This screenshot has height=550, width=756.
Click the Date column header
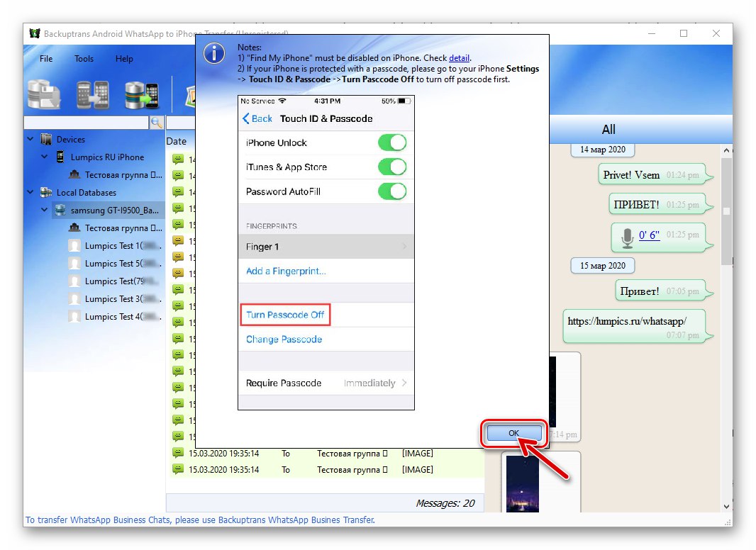coord(177,141)
